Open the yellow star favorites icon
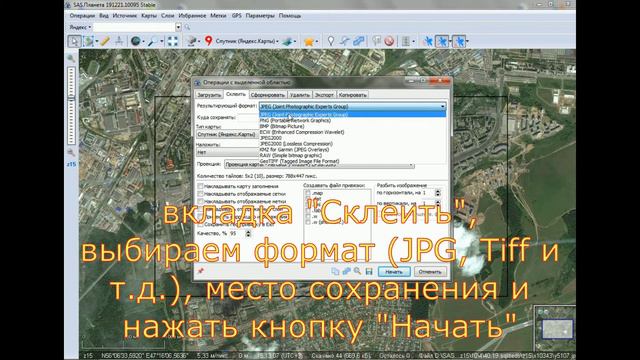 click(309, 41)
